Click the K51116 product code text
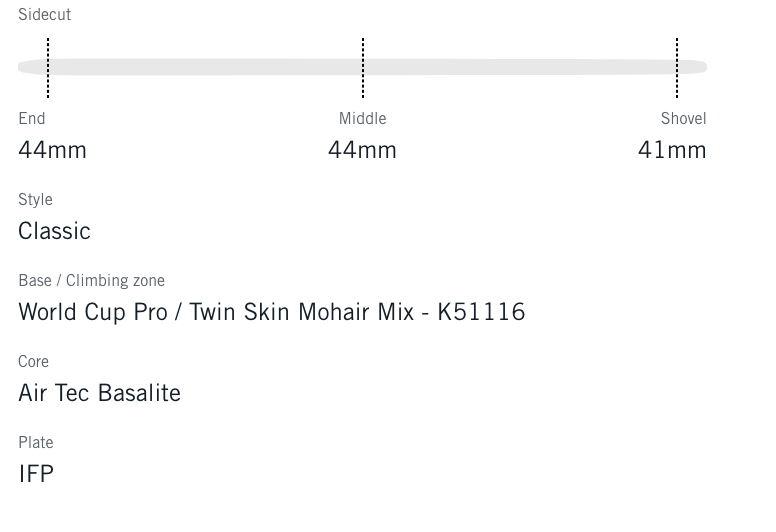776x532 pixels. (x=481, y=312)
